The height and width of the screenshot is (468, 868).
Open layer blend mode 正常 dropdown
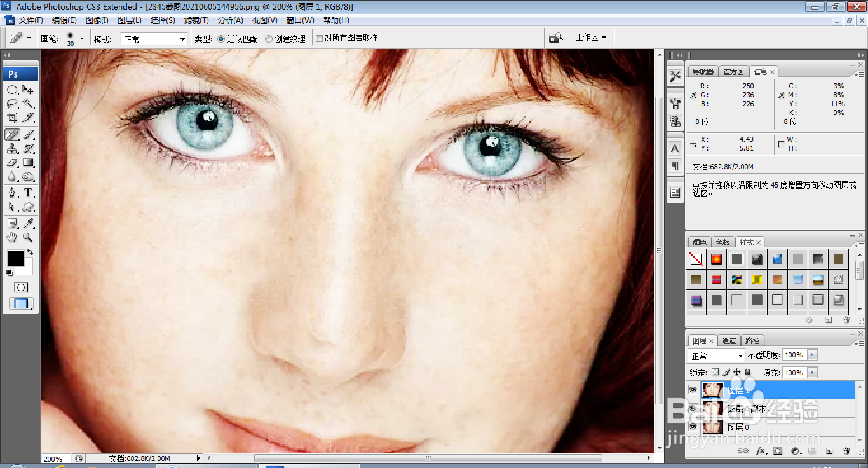click(717, 355)
